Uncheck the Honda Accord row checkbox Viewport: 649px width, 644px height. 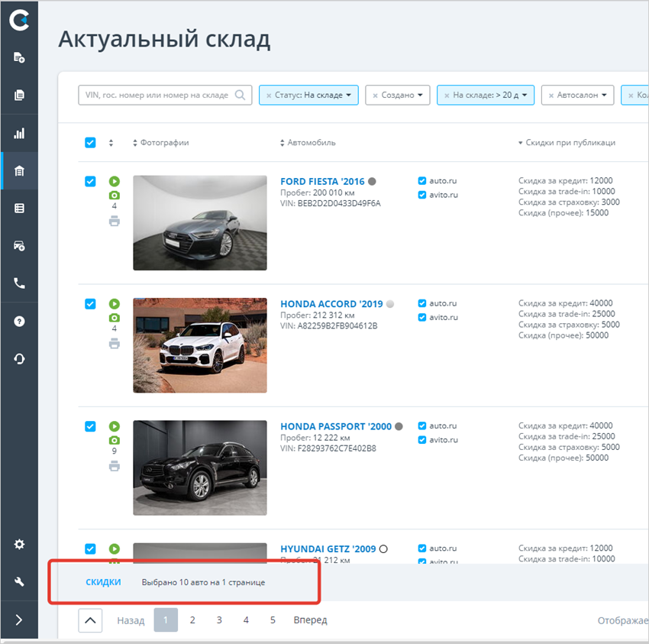point(90,304)
